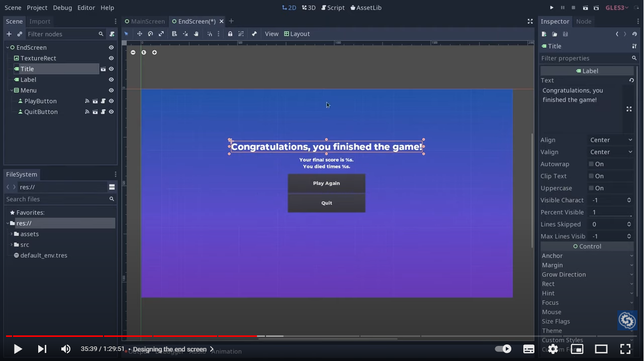This screenshot has height=361, width=644.
Task: Select the Pan Mode hand tool
Action: coord(196,34)
